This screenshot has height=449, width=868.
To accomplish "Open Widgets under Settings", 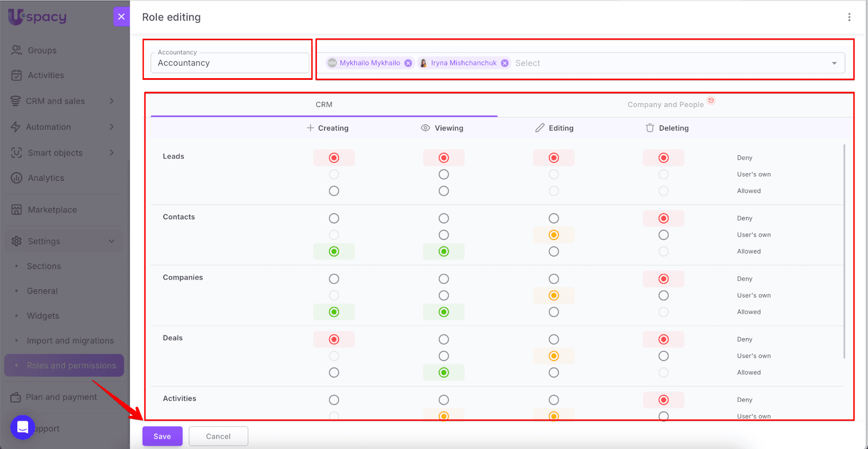I will 43,316.
